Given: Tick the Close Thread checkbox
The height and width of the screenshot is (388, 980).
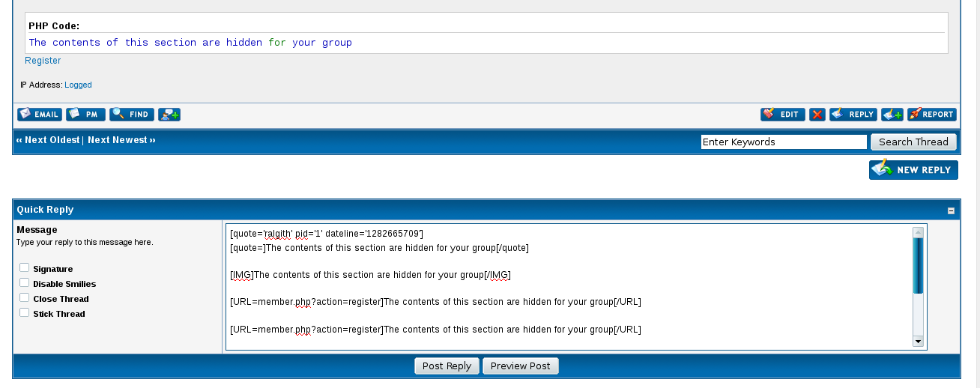Looking at the screenshot, I should click(x=25, y=298).
